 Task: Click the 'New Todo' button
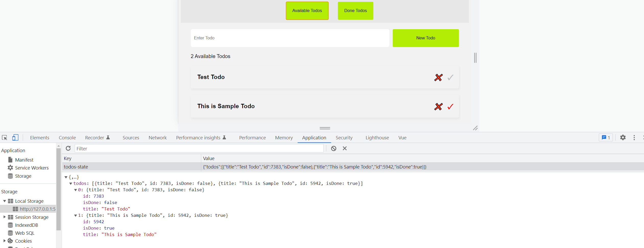[425, 38]
